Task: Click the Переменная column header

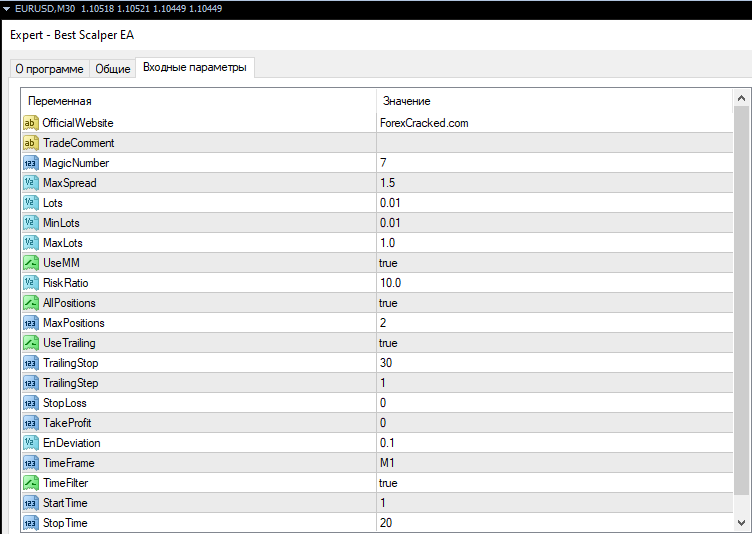Action: [60, 101]
